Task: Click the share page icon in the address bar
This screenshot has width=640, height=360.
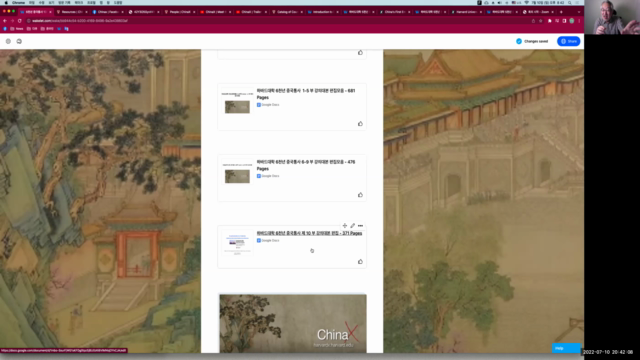Action: pyautogui.click(x=533, y=21)
